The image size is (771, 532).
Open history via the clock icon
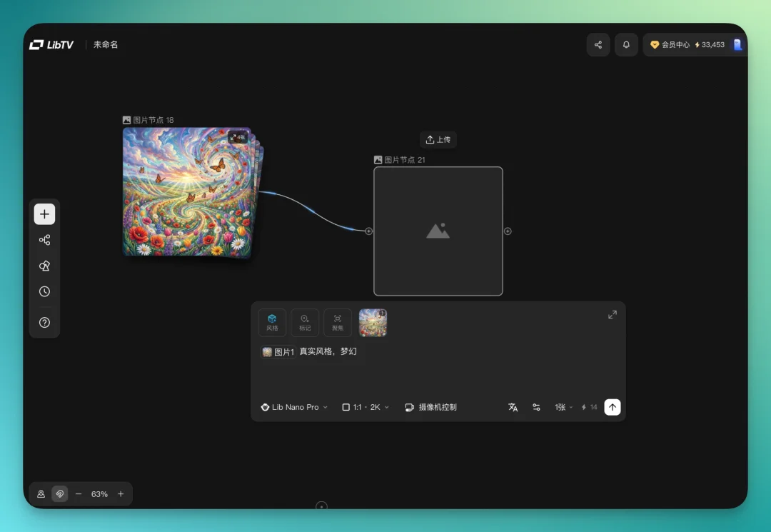click(x=44, y=291)
